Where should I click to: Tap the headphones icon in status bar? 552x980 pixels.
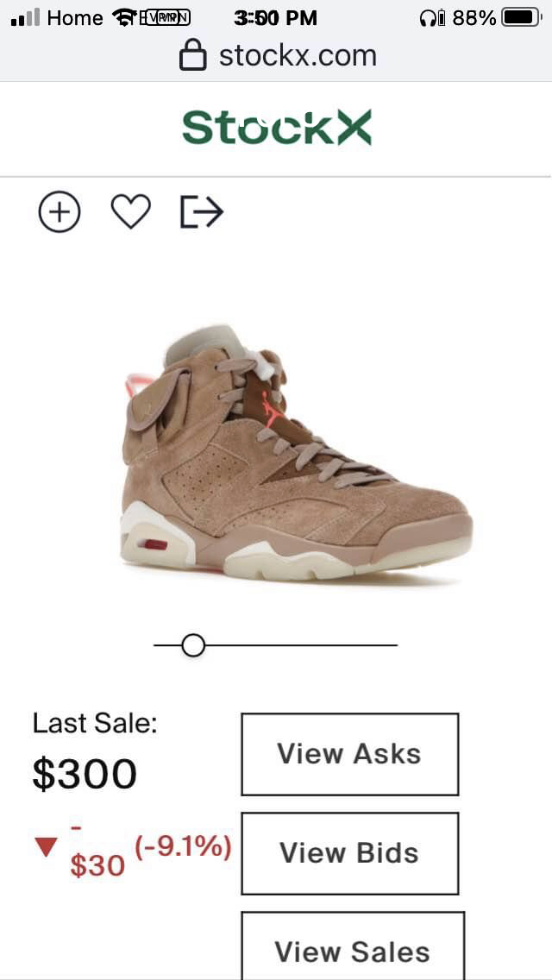tap(428, 19)
